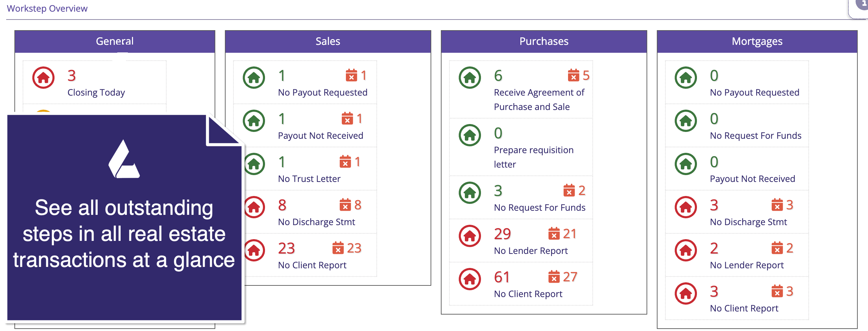Select the General panel header
Screen dimensions: 868x331
coord(114,41)
